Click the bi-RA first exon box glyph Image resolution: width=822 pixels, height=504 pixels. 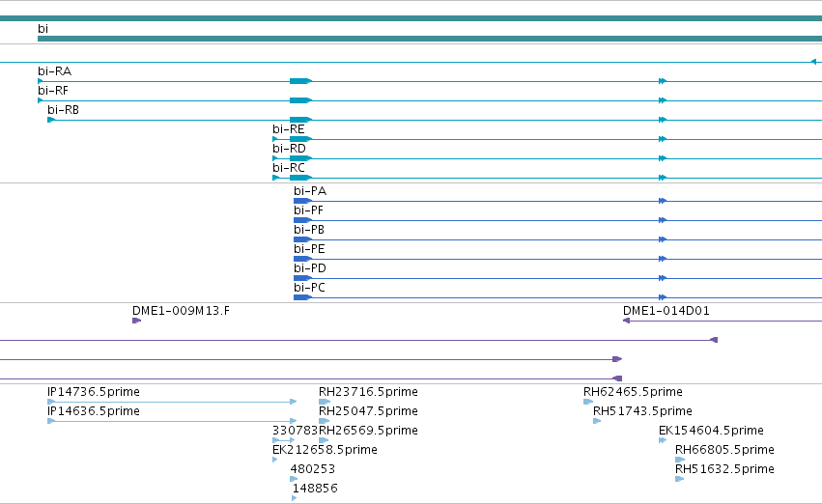(x=40, y=81)
